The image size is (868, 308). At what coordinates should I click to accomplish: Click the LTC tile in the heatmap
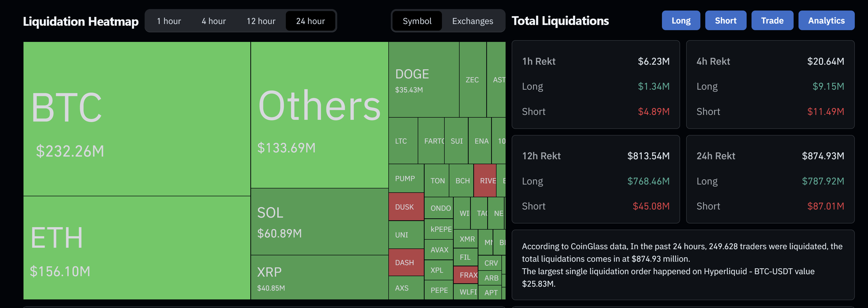[x=402, y=141]
